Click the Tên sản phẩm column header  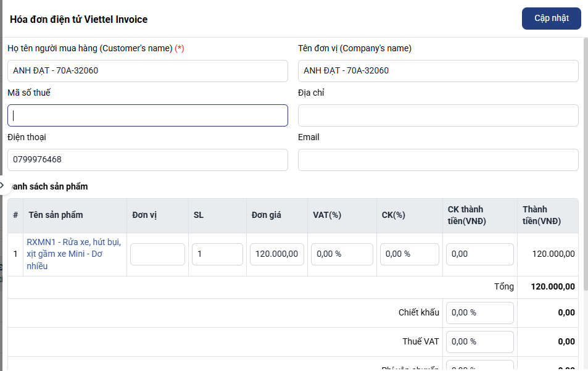(56, 215)
